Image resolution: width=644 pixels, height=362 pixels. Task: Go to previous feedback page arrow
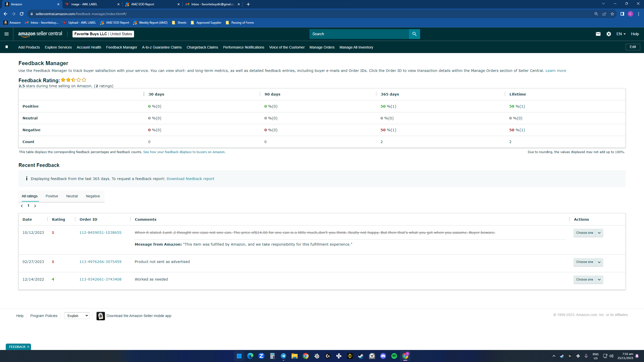(22, 206)
